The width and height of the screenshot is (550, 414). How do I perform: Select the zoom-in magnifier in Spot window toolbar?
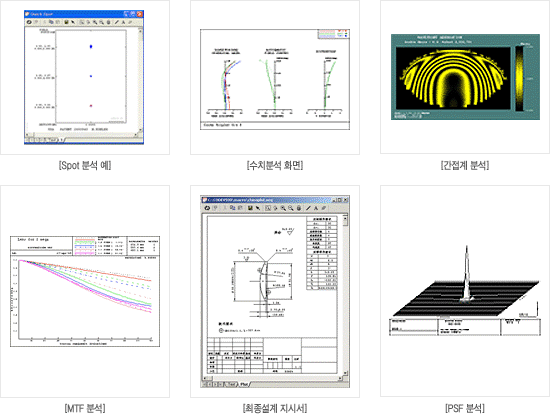95,22
